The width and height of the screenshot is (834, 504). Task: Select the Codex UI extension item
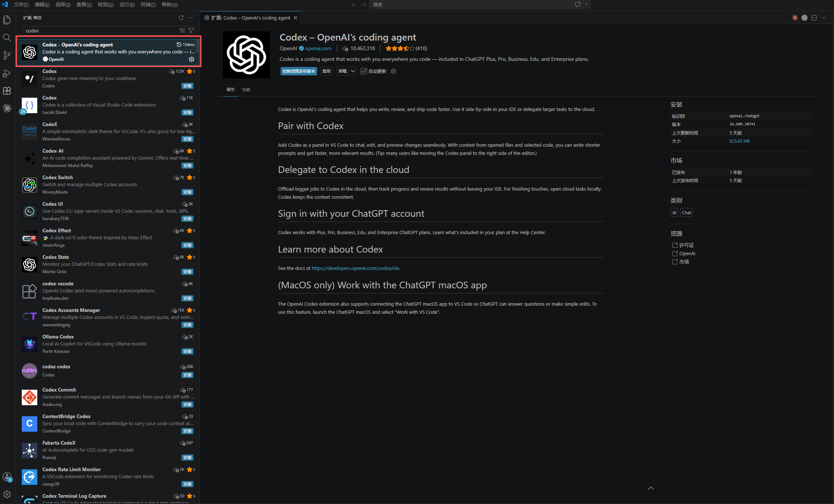coord(108,211)
